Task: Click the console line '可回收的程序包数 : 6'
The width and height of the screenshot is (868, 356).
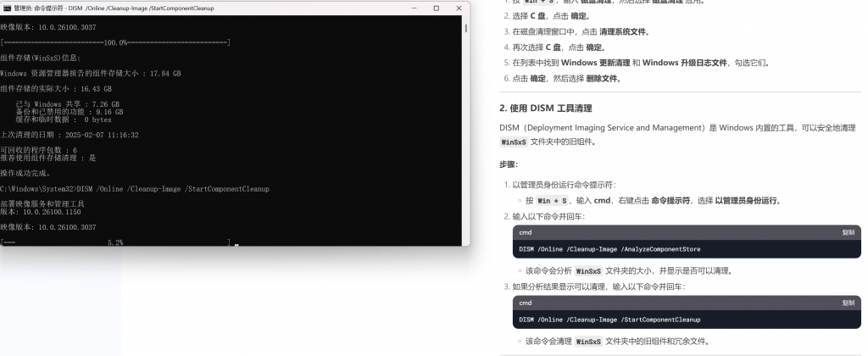Action: coord(39,150)
